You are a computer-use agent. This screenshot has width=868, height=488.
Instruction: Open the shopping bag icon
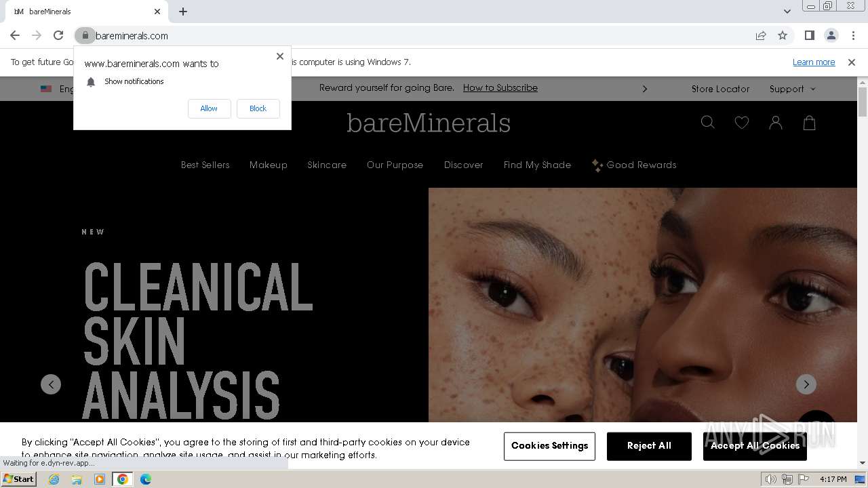point(810,123)
